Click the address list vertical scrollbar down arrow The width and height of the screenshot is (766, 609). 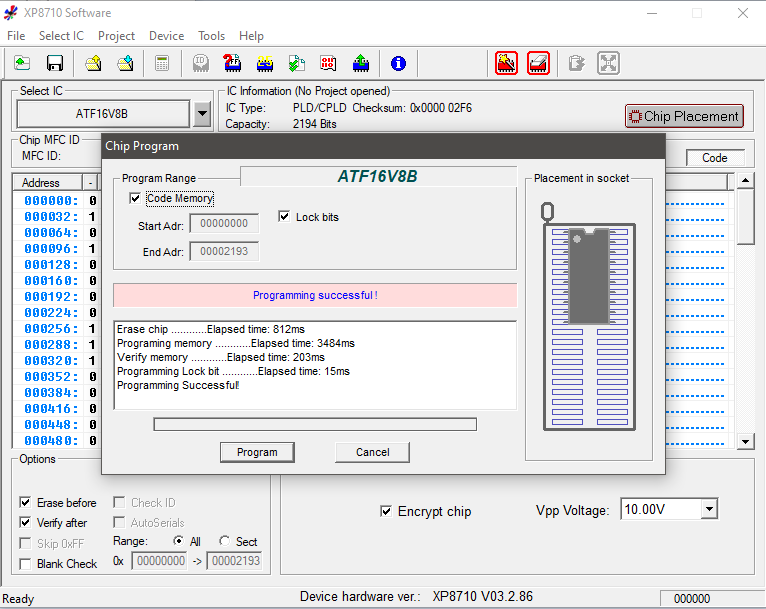pyautogui.click(x=745, y=441)
